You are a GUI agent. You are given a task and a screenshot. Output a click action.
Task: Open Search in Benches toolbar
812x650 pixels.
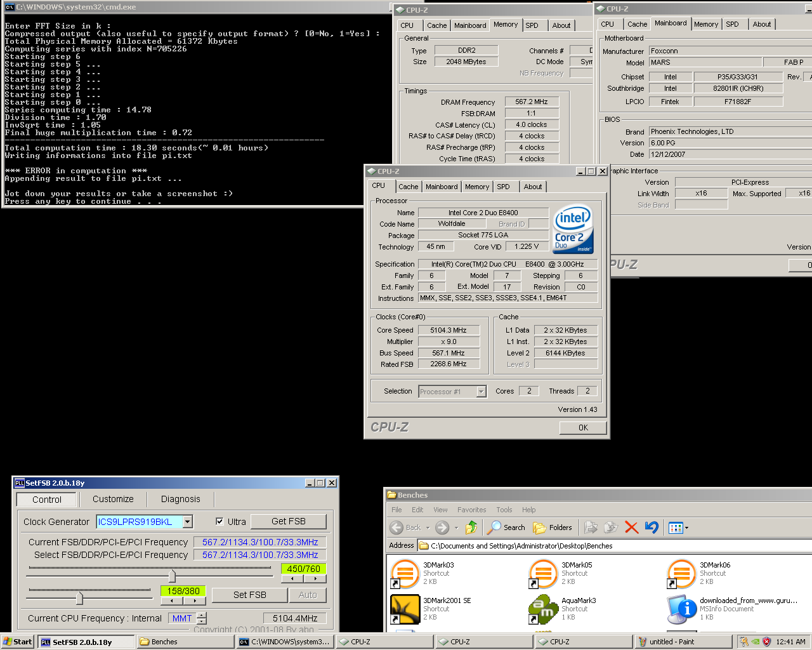point(506,527)
